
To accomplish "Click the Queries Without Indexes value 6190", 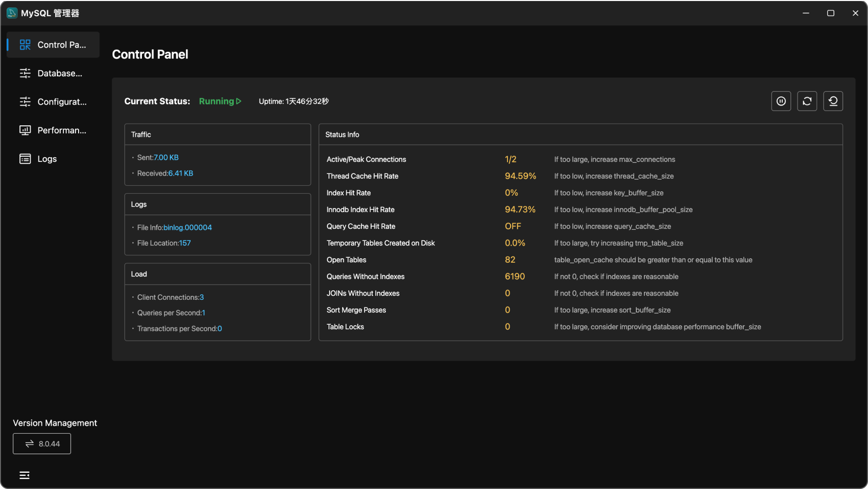I will click(x=515, y=276).
